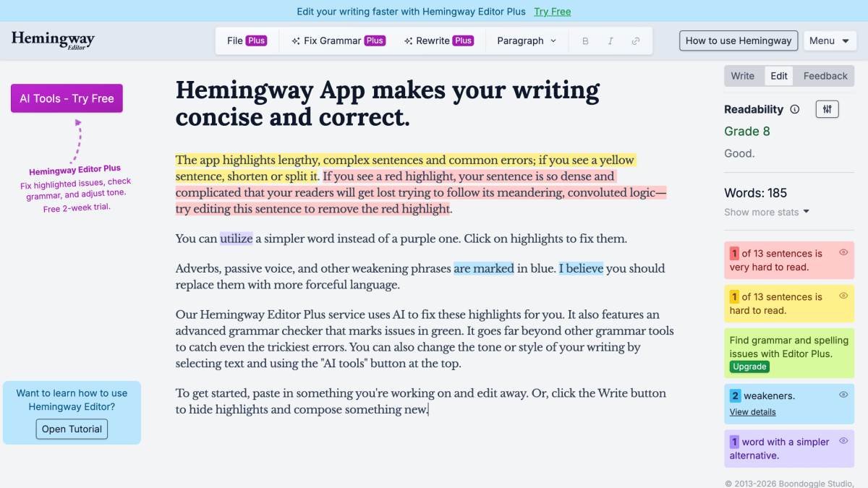Click the Bold formatting icon
Image resolution: width=868 pixels, height=488 pixels.
(x=585, y=41)
